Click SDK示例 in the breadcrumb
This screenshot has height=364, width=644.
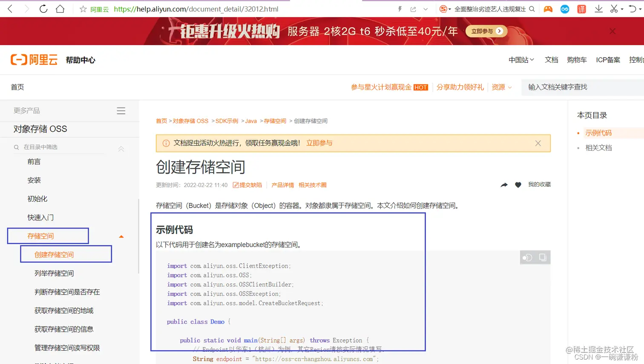point(227,121)
